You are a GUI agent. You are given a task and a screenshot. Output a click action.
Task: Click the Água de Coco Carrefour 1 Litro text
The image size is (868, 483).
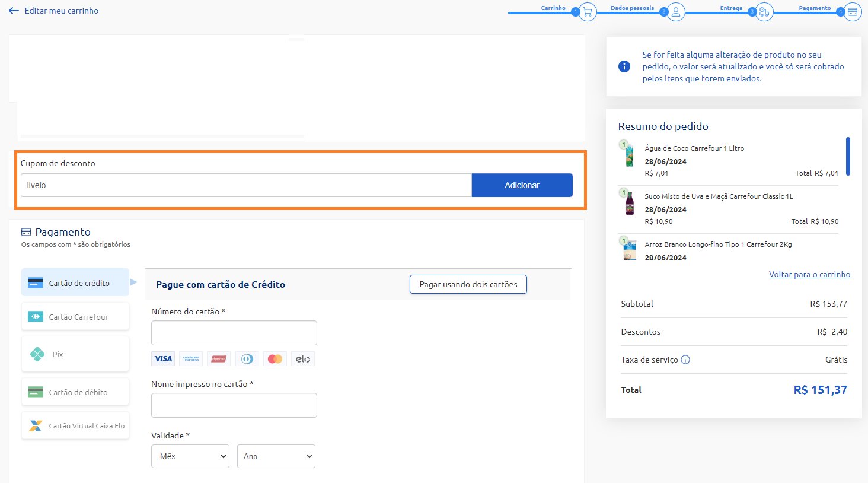(694, 148)
